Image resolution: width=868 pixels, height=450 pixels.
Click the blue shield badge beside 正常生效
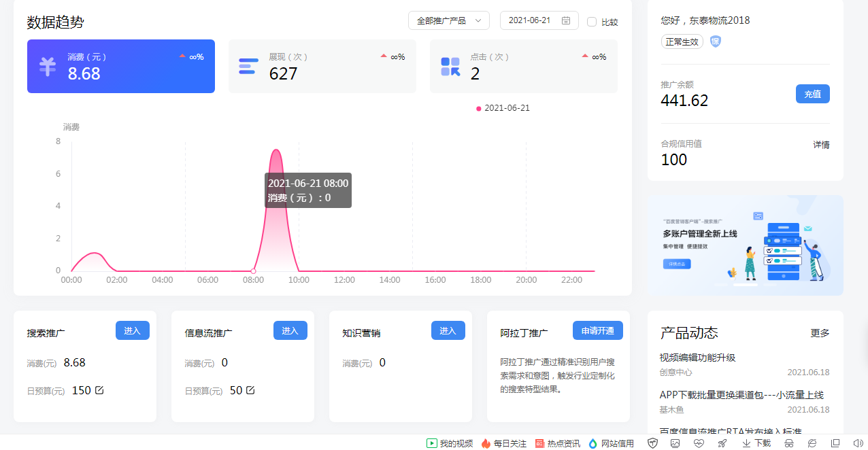[x=716, y=41]
